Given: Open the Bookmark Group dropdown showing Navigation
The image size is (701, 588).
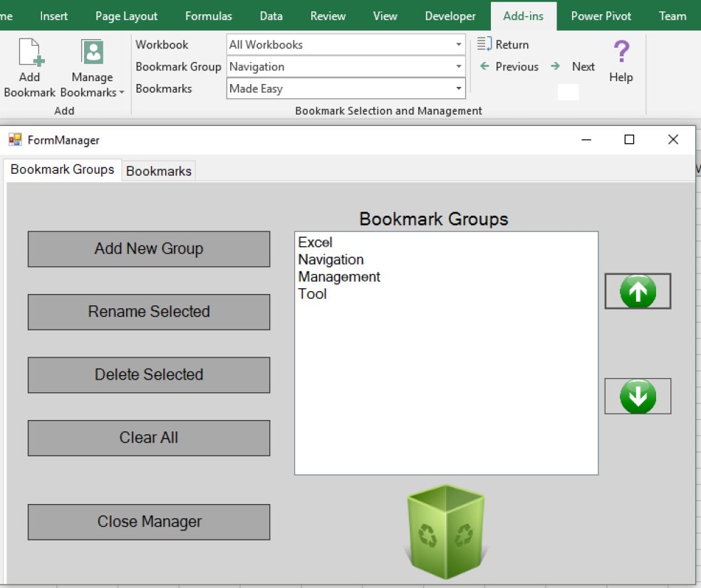Looking at the screenshot, I should [x=458, y=66].
